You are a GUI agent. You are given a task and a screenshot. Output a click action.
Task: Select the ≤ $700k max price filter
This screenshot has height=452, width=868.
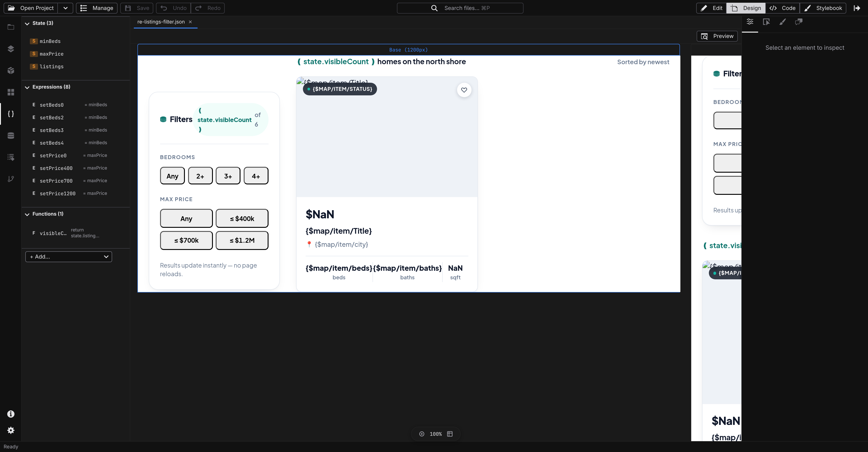click(186, 240)
